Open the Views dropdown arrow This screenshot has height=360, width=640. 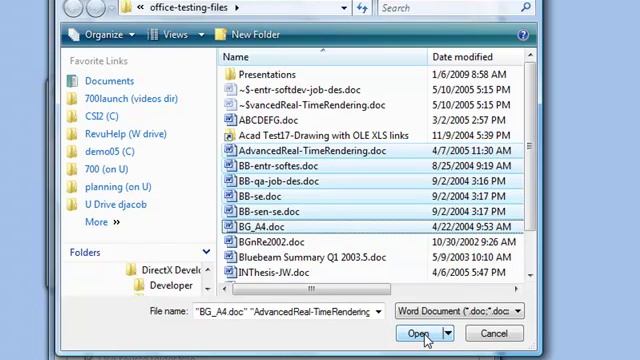(x=202, y=35)
